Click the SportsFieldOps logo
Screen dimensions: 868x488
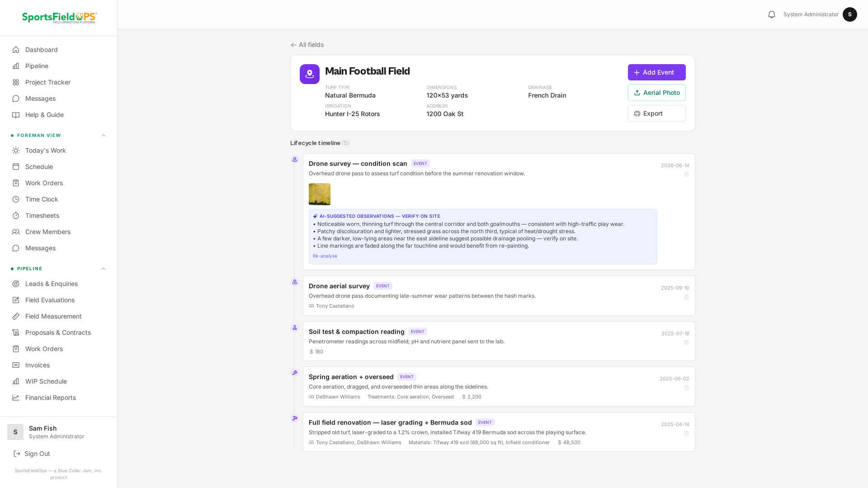tap(59, 18)
